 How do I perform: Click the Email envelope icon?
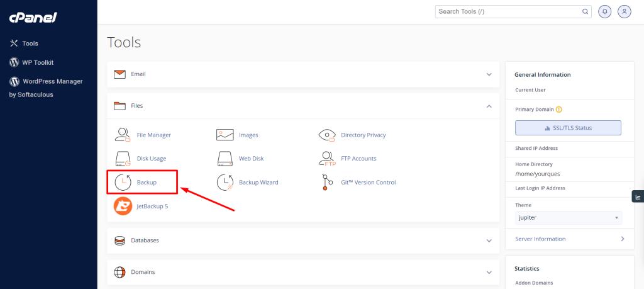(x=119, y=74)
